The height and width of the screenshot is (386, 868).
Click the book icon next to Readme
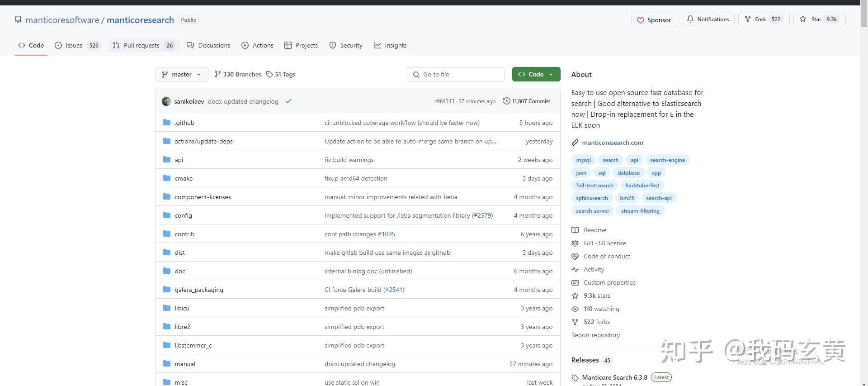pyautogui.click(x=575, y=230)
